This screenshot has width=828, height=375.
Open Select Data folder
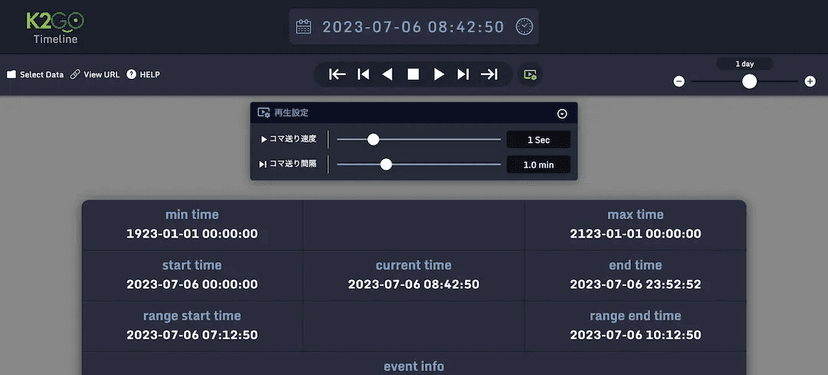[35, 74]
